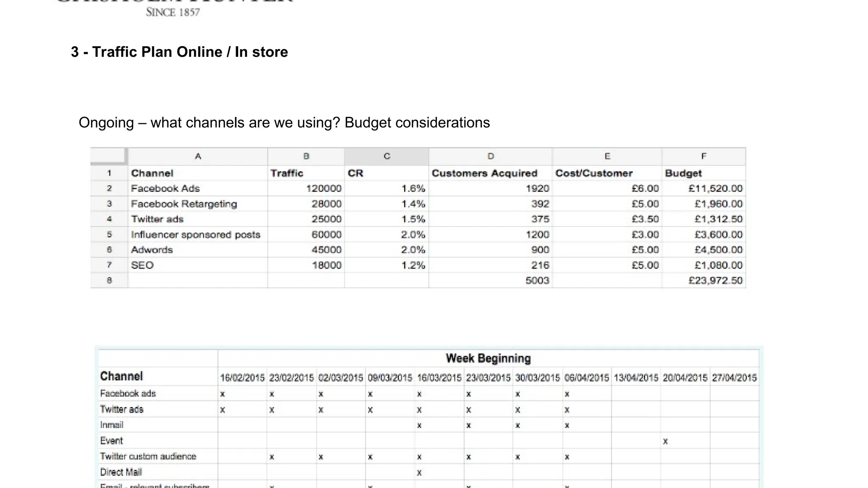Click the 'Customers Acquired' header cell
This screenshot has height=488, width=868.
click(x=490, y=173)
